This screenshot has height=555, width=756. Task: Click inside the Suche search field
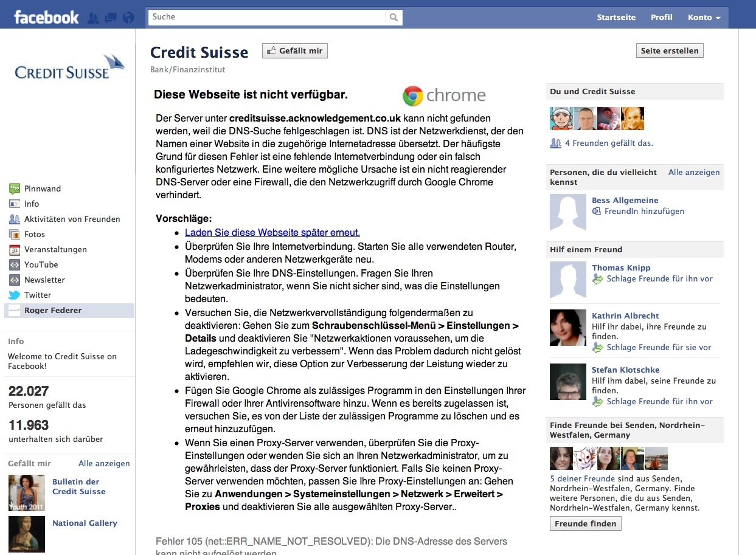pyautogui.click(x=267, y=17)
